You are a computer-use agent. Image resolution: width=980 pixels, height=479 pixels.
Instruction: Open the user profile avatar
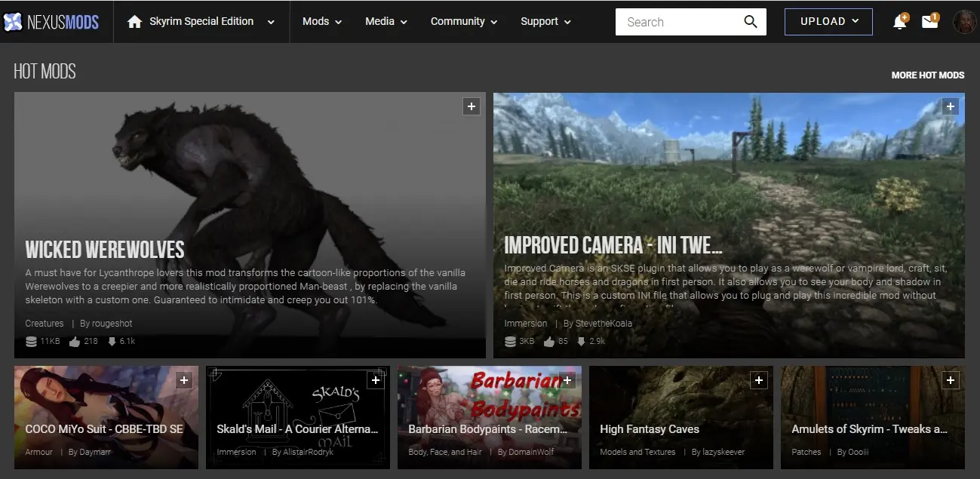pyautogui.click(x=964, y=22)
